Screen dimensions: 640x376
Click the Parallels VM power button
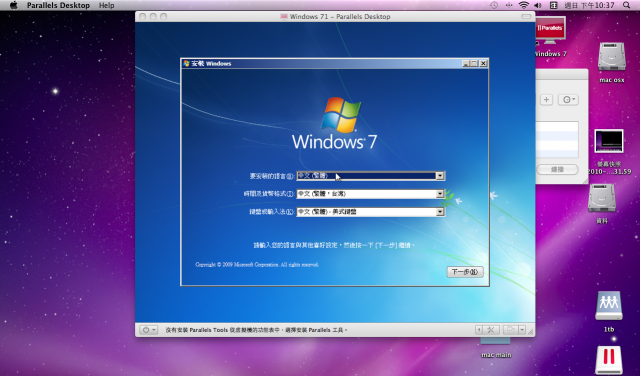pos(146,330)
